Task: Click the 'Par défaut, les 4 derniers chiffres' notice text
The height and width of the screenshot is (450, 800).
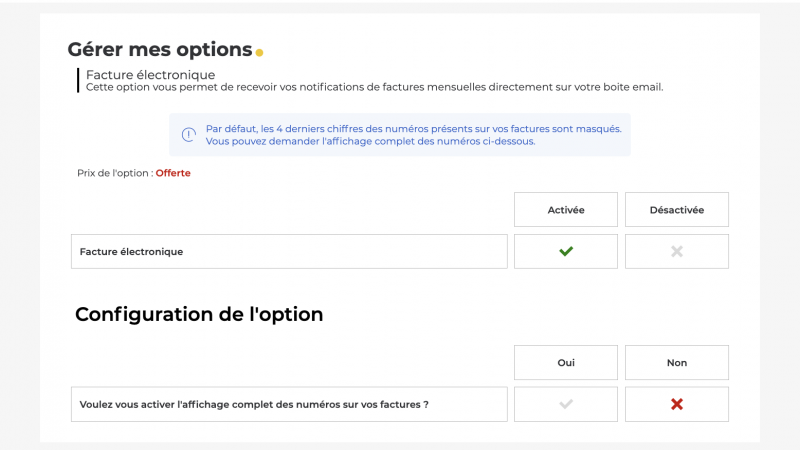Action: point(413,129)
